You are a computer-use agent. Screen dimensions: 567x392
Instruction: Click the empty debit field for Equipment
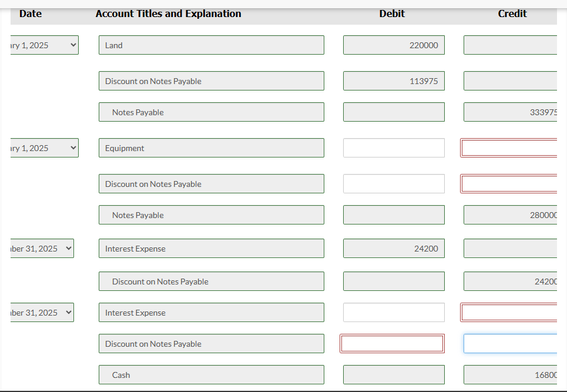(x=394, y=148)
